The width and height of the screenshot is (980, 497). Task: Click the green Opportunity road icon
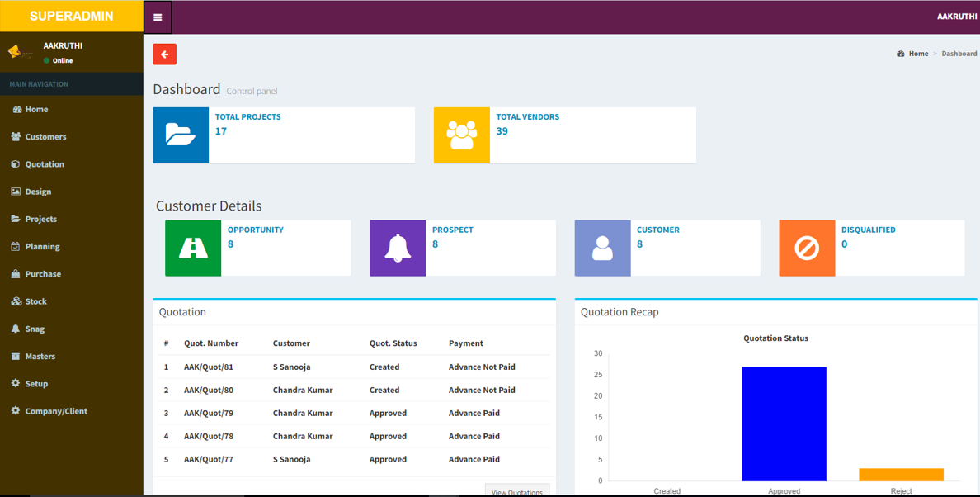(193, 248)
